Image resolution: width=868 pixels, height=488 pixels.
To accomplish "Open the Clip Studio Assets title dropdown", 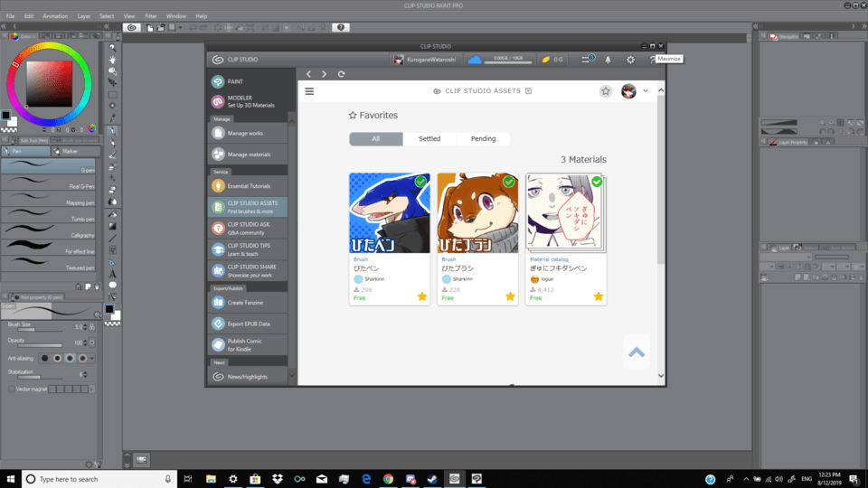I will pyautogui.click(x=529, y=91).
